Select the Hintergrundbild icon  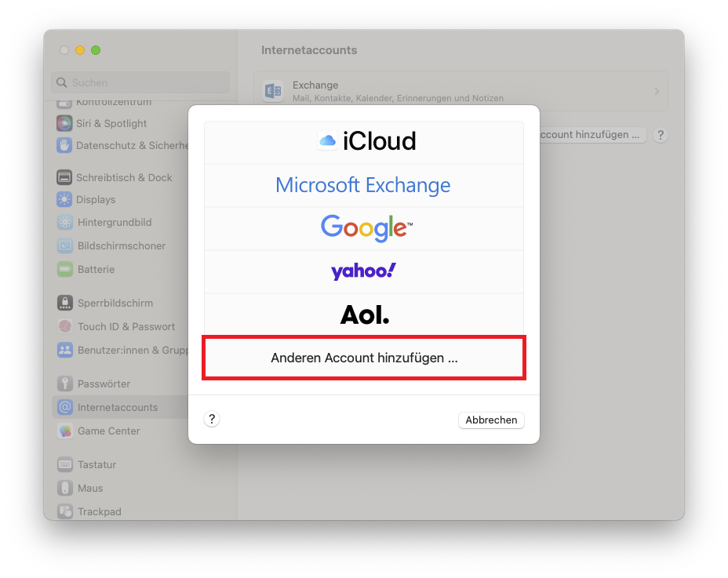pyautogui.click(x=64, y=222)
